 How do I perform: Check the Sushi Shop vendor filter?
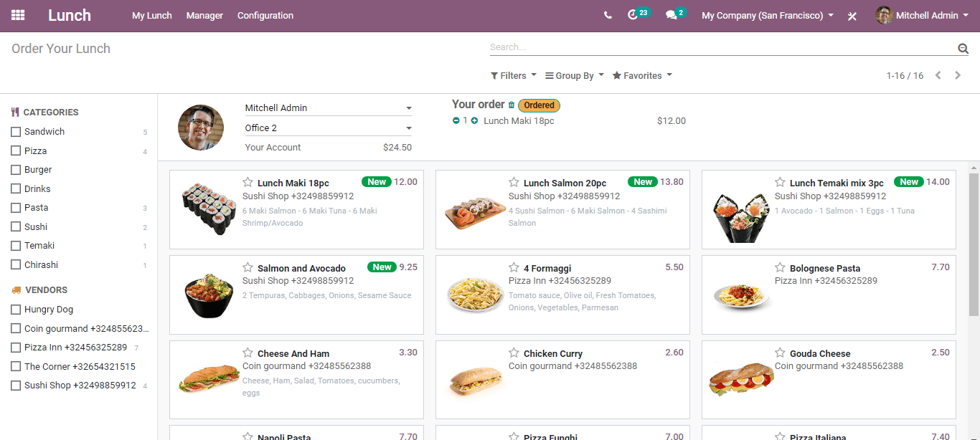point(16,386)
